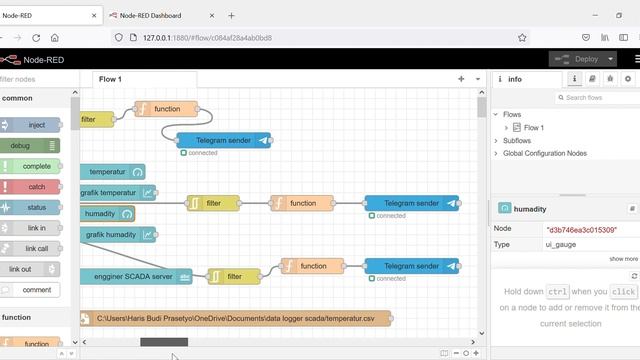This screenshot has height=360, width=640.
Task: Click the horizontal canvas scrollbar thumb
Action: 164,342
